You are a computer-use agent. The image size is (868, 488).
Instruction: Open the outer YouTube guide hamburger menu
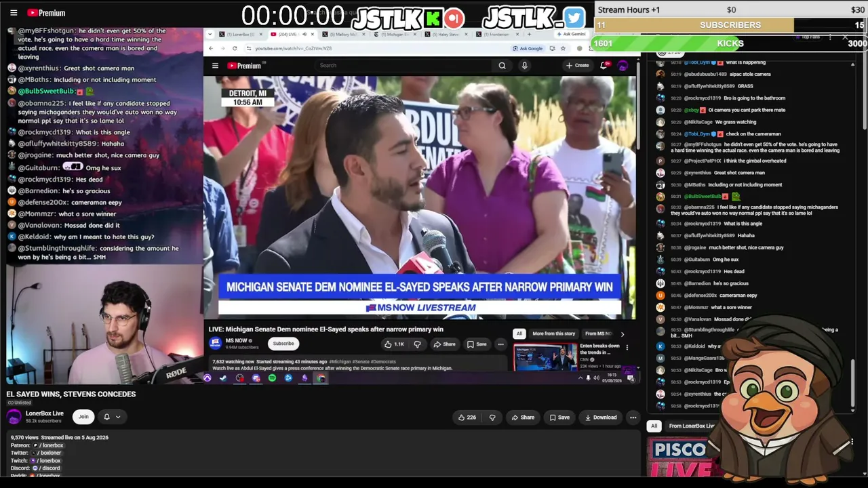click(x=14, y=12)
